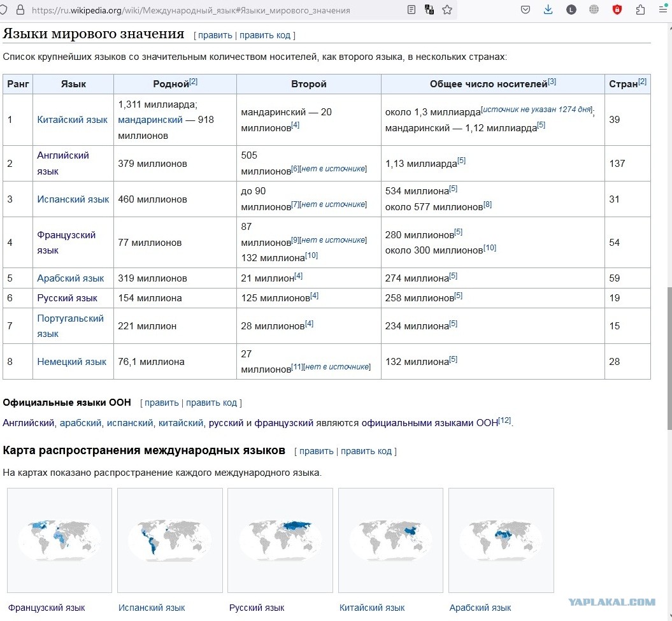This screenshot has height=621, width=672.
Task: Open the Французский язык table link
Action: tap(66, 243)
